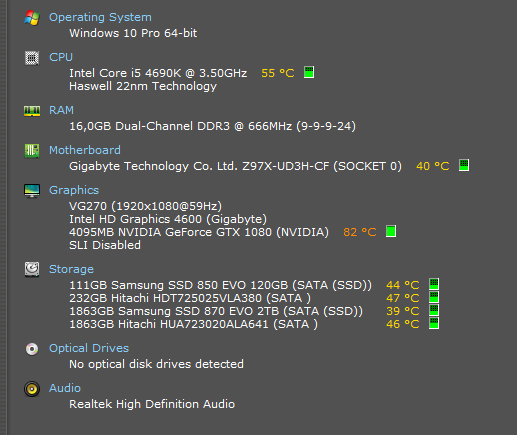Click the Graphics monitor icon

pyautogui.click(x=32, y=191)
